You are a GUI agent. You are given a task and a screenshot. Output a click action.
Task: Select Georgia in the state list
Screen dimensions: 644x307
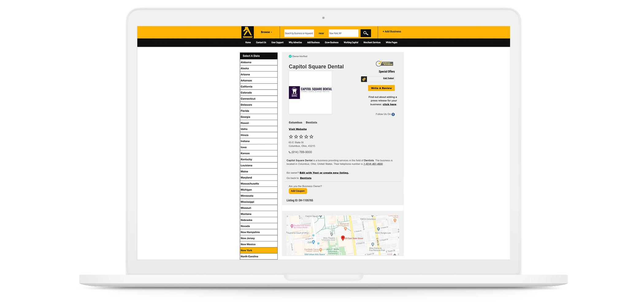coord(259,117)
